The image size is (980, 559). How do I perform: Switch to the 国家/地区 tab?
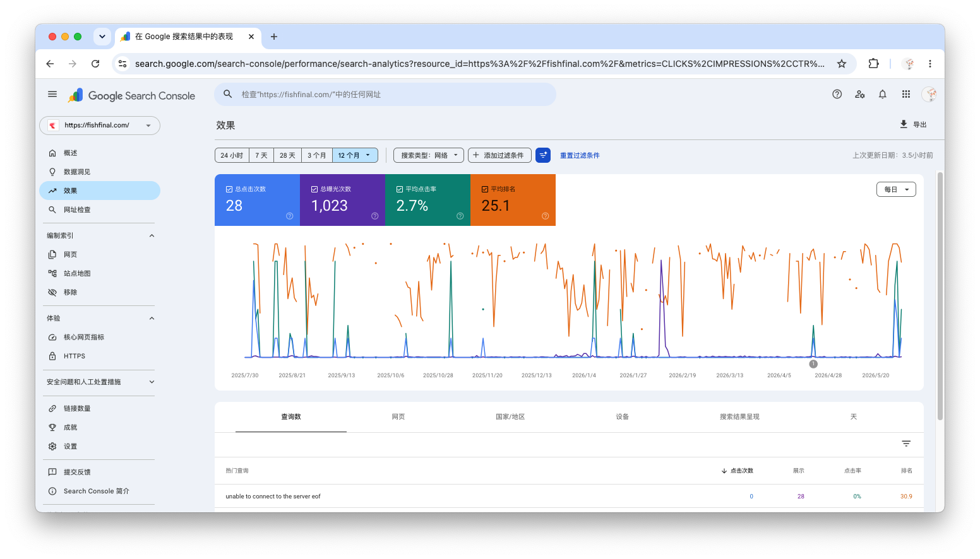(x=510, y=417)
